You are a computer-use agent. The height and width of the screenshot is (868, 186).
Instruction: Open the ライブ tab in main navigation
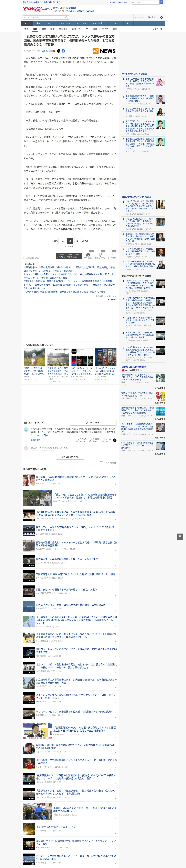(x=49, y=24)
